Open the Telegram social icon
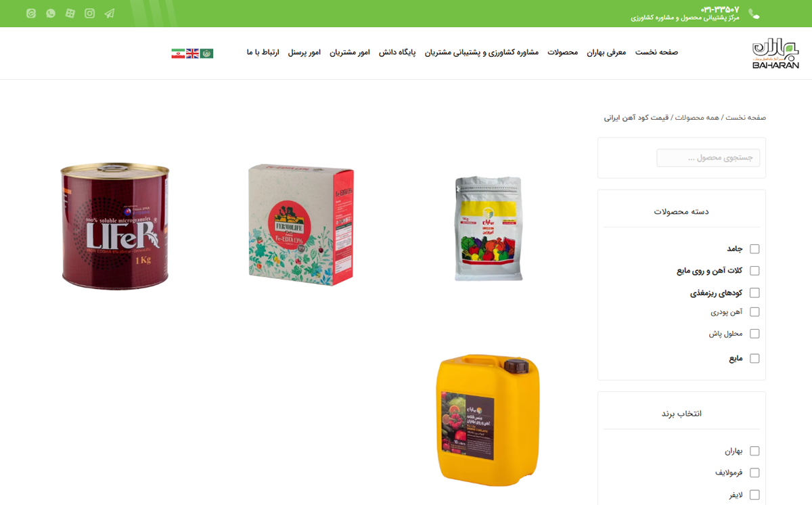The image size is (812, 505). (110, 14)
